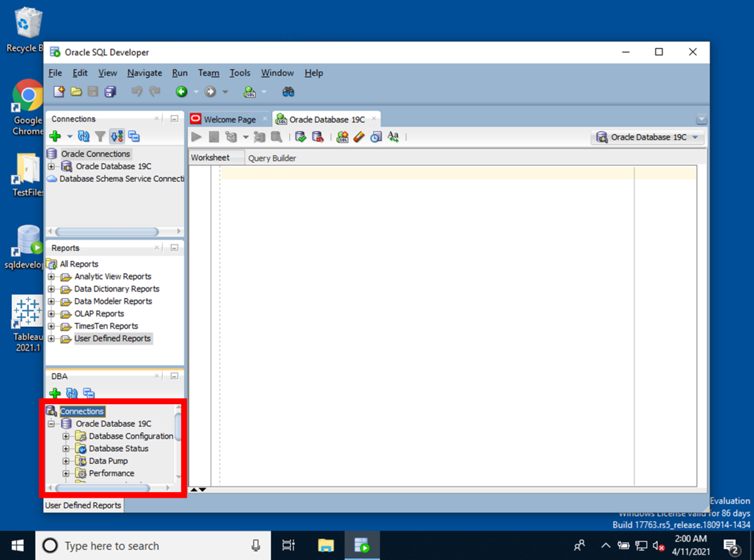Viewport: 754px width, 560px height.
Task: Select All Reports root node
Action: tap(73, 264)
